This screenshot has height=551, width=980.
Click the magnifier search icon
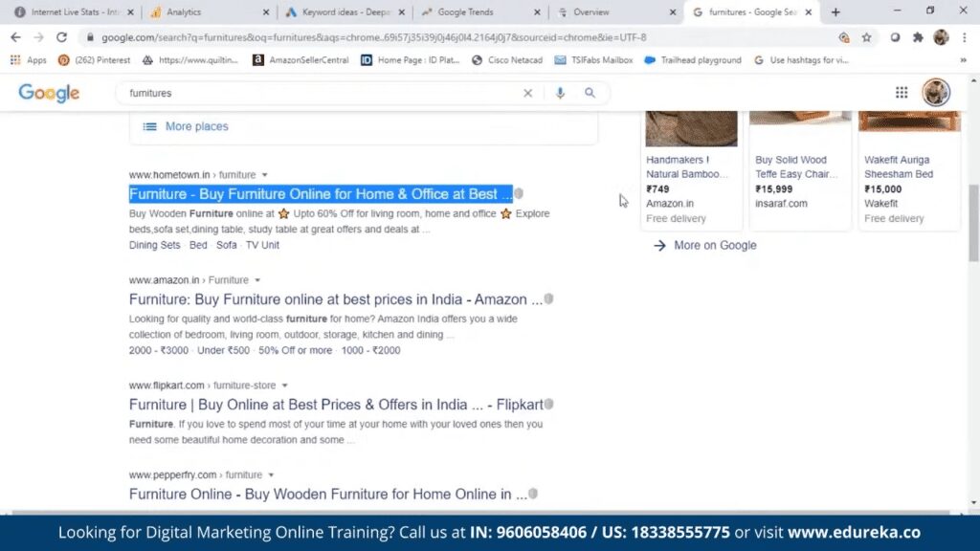pyautogui.click(x=590, y=93)
